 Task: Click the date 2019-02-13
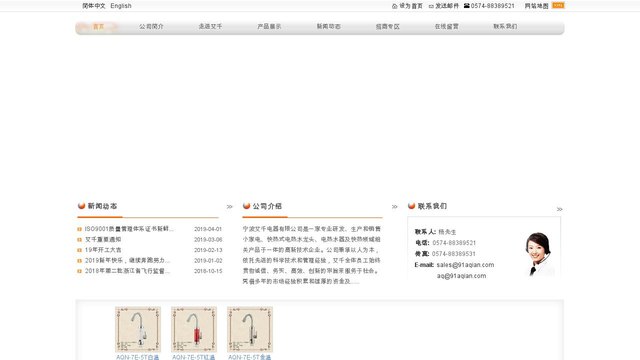pyautogui.click(x=208, y=250)
